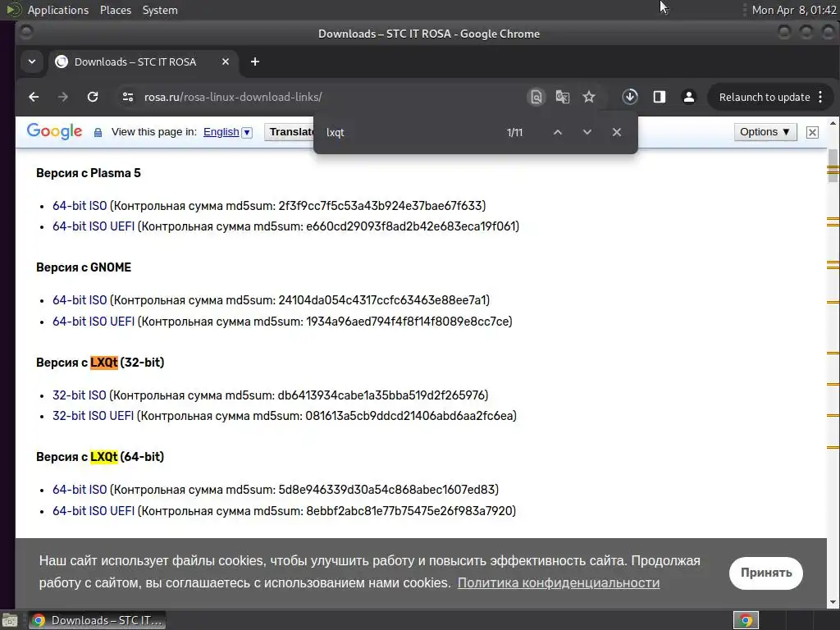840x630 pixels.
Task: Click Chrome icon in bottom-right panel
Action: [746, 620]
